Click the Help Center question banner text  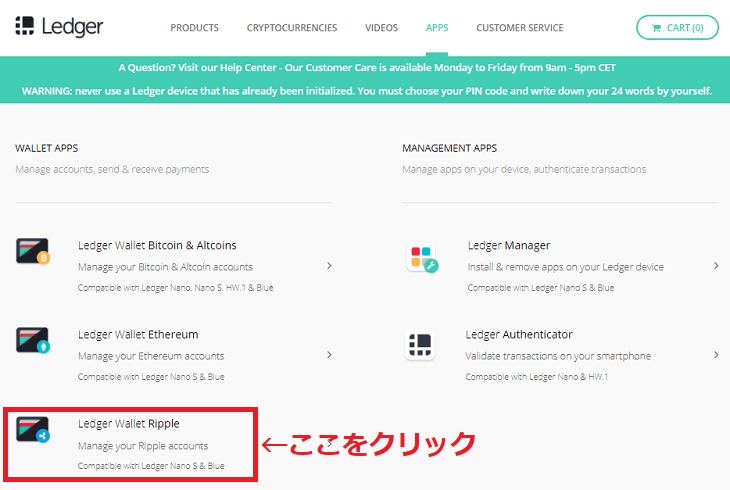click(x=367, y=68)
